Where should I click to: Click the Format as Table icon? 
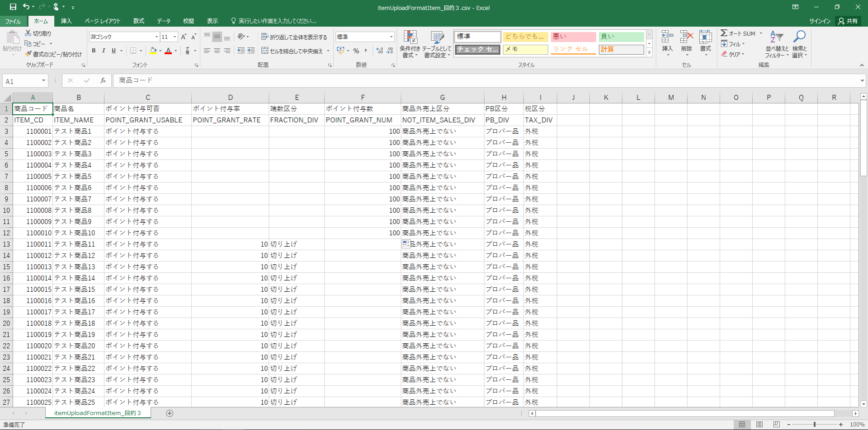[x=437, y=38]
